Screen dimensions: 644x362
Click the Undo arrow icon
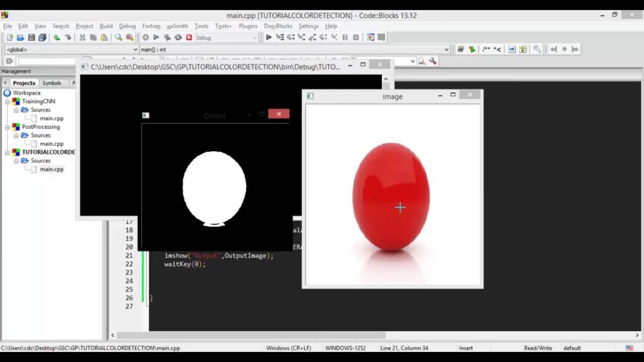click(57, 38)
